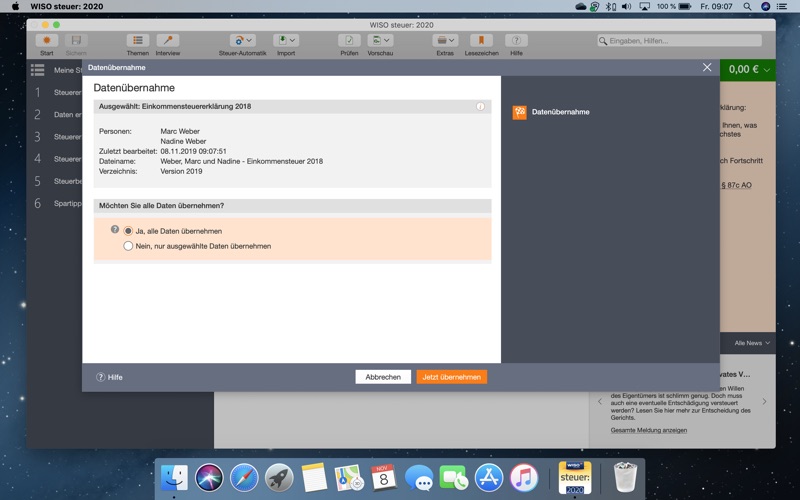The width and height of the screenshot is (800, 500).
Task: Open the Trash in the Dock
Action: 625,477
